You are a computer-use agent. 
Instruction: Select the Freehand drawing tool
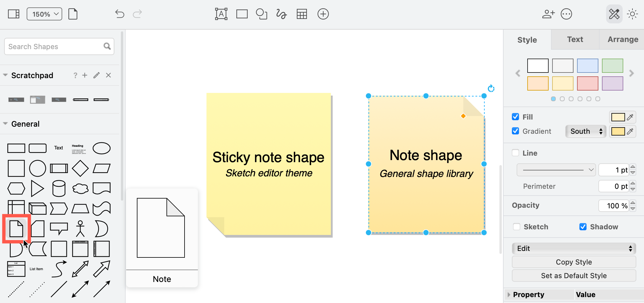pos(281,14)
